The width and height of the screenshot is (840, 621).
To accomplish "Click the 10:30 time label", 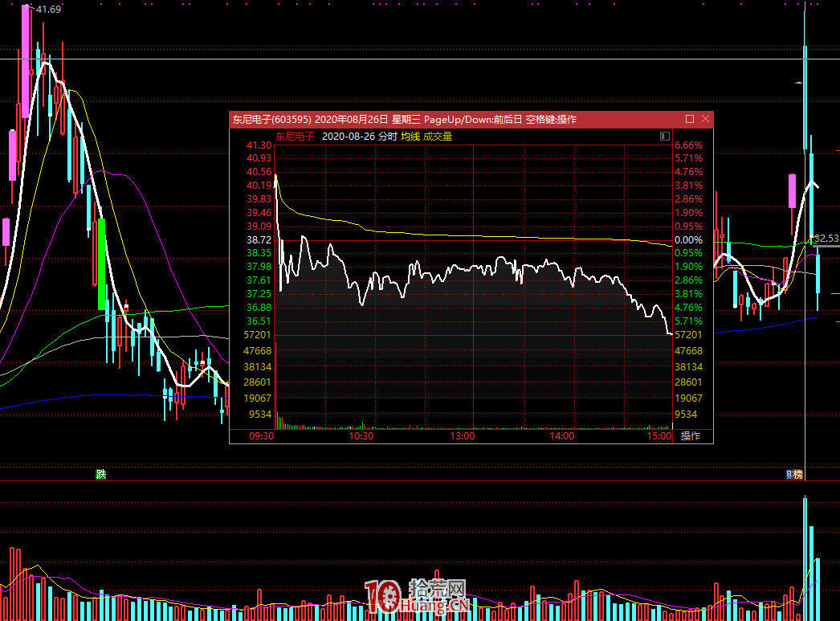I will coord(361,436).
